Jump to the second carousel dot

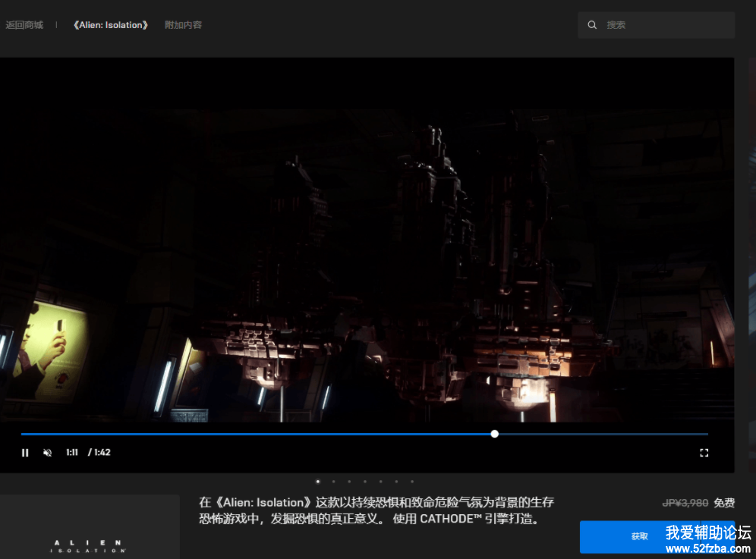point(333,481)
